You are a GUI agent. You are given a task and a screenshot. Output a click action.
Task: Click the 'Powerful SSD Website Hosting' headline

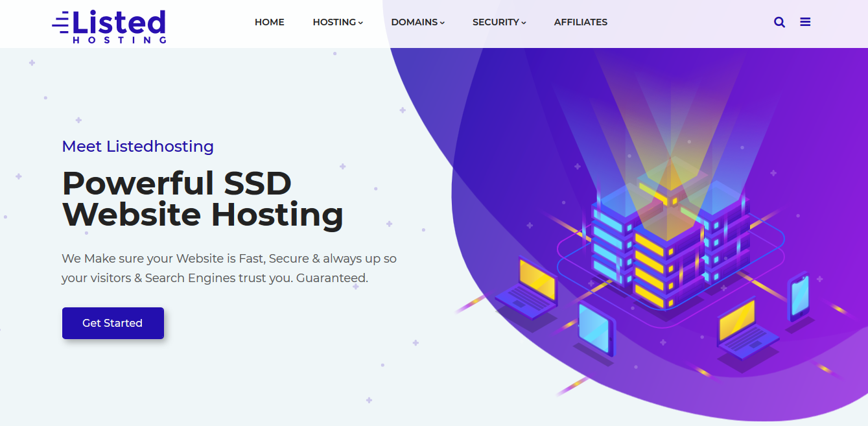point(202,199)
